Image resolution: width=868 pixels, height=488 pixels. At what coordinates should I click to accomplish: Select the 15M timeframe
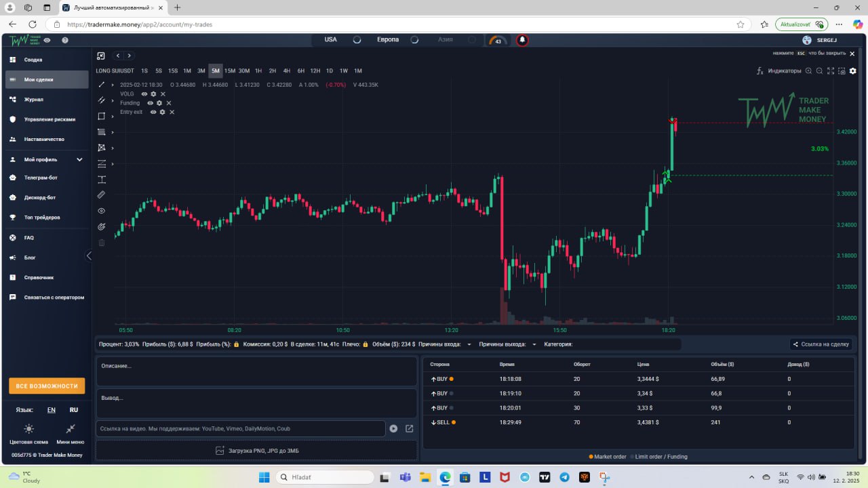(x=230, y=70)
